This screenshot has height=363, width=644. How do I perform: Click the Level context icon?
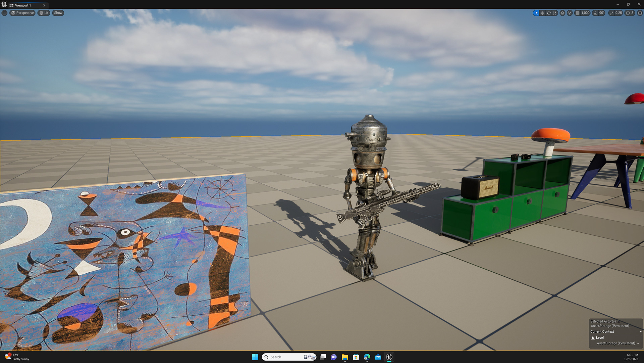click(593, 338)
